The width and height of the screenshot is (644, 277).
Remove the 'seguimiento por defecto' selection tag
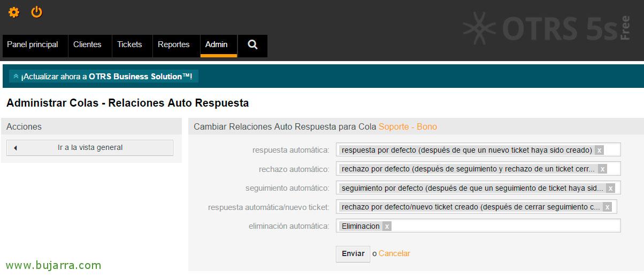pos(610,188)
